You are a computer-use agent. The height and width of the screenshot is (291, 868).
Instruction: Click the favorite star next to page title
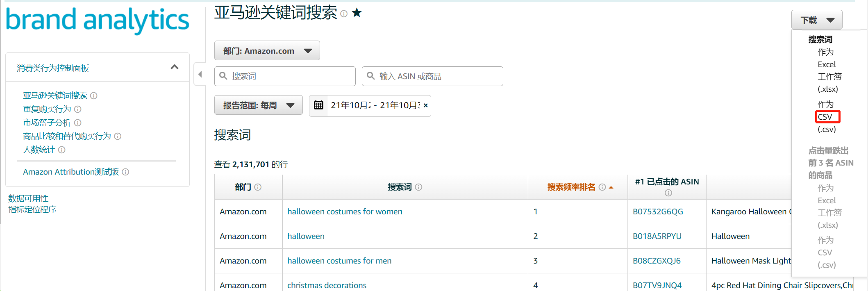coord(357,13)
